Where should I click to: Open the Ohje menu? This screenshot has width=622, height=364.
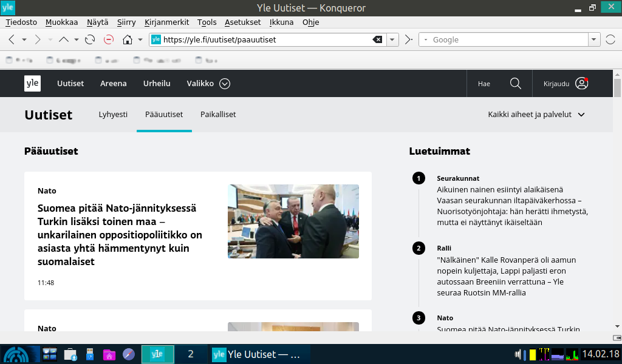pos(310,22)
